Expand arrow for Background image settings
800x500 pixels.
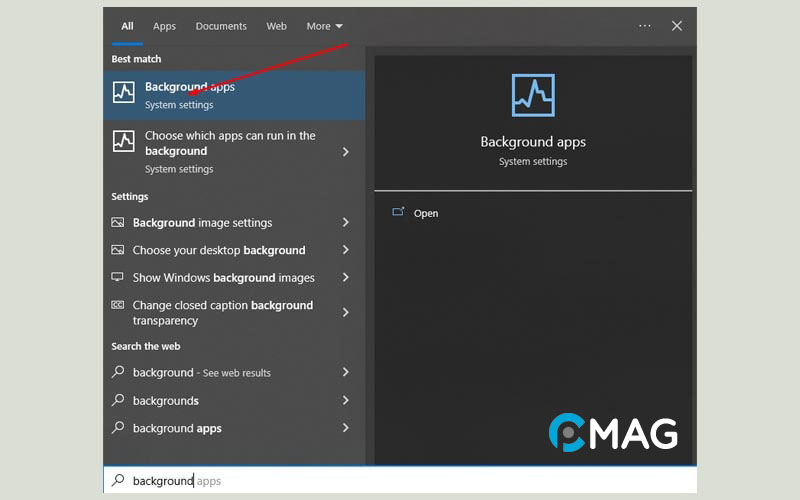tap(346, 222)
